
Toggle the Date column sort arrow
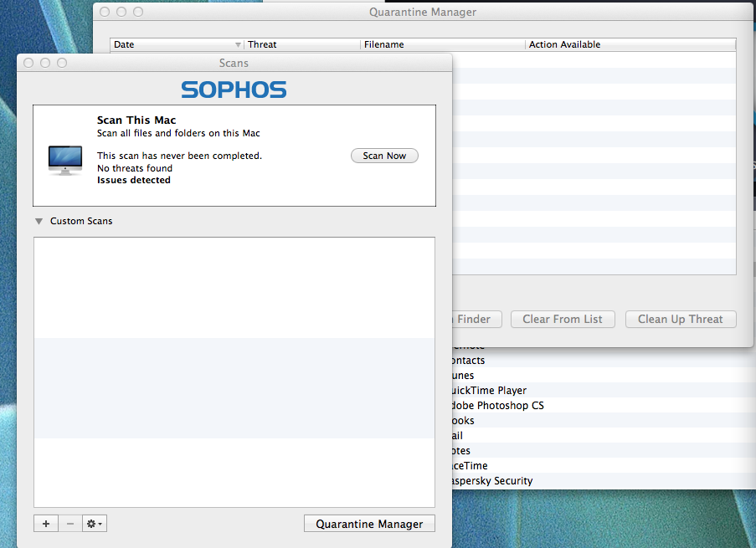(x=238, y=45)
